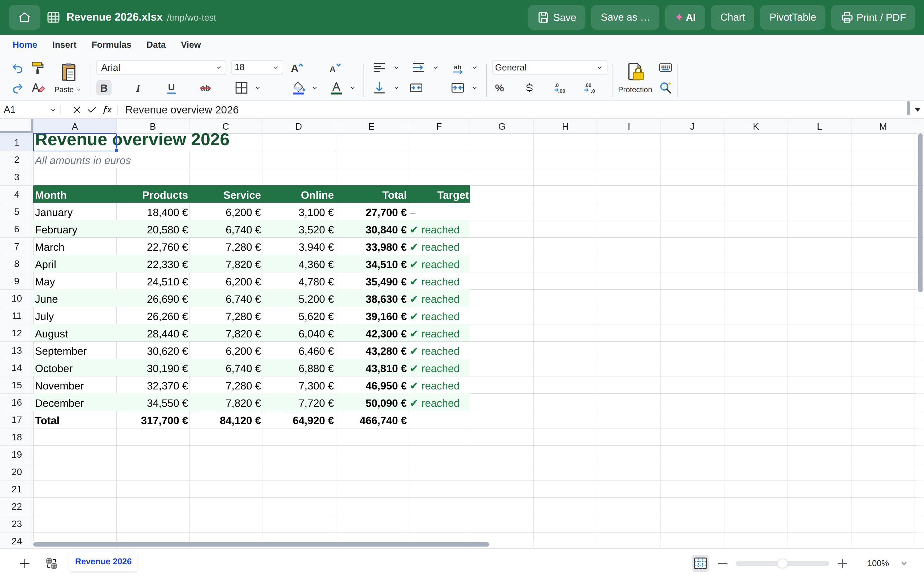Viewport: 924px width, 578px height.
Task: Click the Percent format icon
Action: coord(500,88)
